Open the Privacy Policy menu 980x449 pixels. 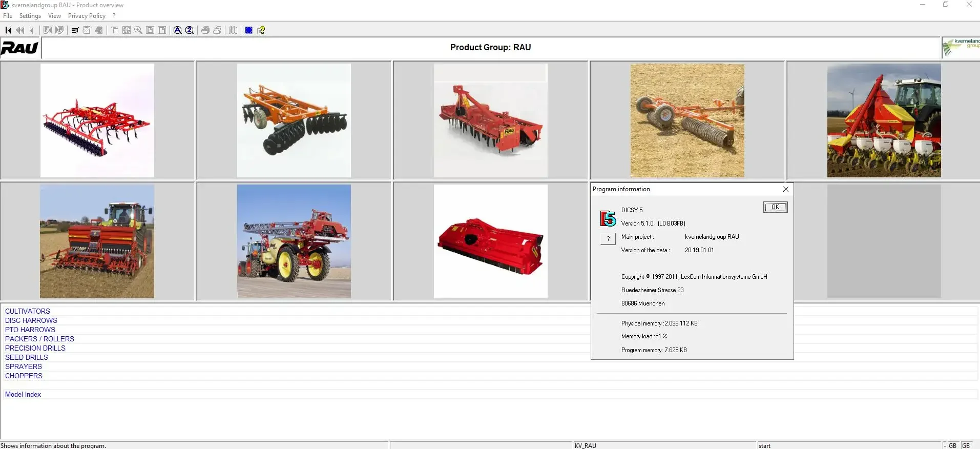[87, 16]
